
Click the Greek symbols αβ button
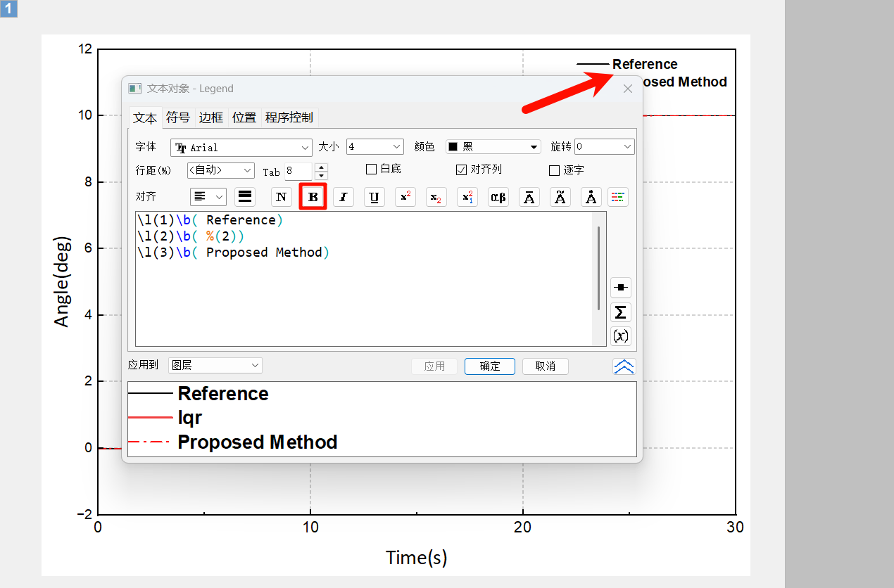[498, 197]
